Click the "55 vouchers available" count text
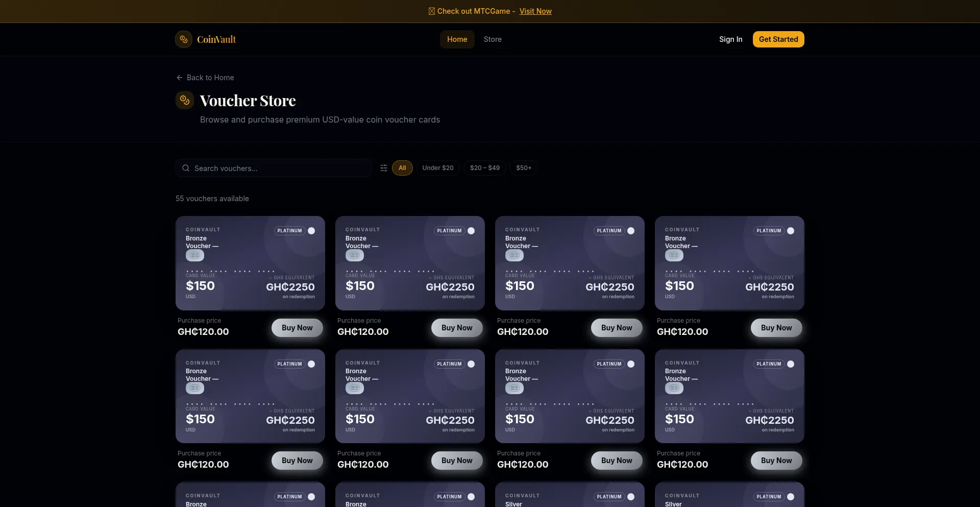The image size is (980, 507). 212,199
